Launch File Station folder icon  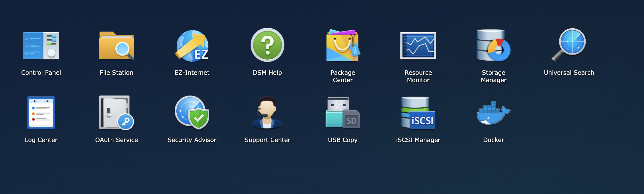(117, 46)
